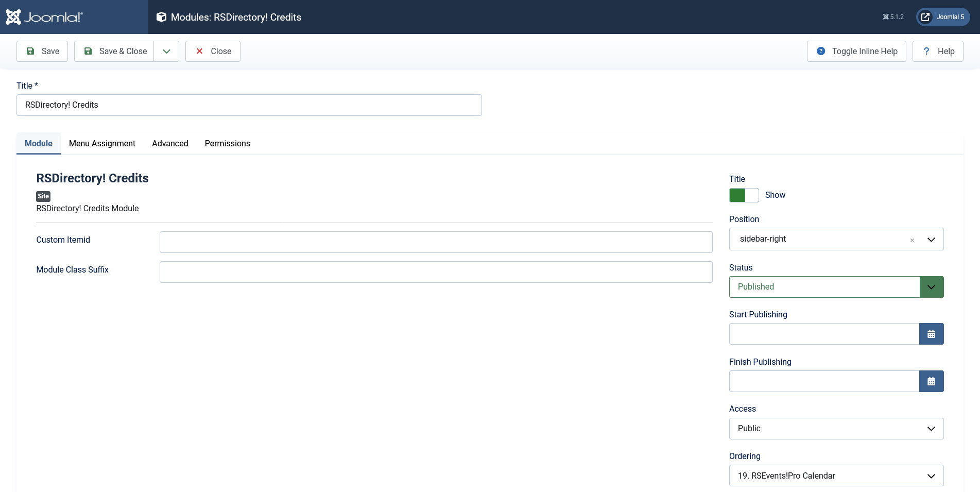980x492 pixels.
Task: Click the RSDirectory! Credits Module description text
Action: (x=88, y=208)
